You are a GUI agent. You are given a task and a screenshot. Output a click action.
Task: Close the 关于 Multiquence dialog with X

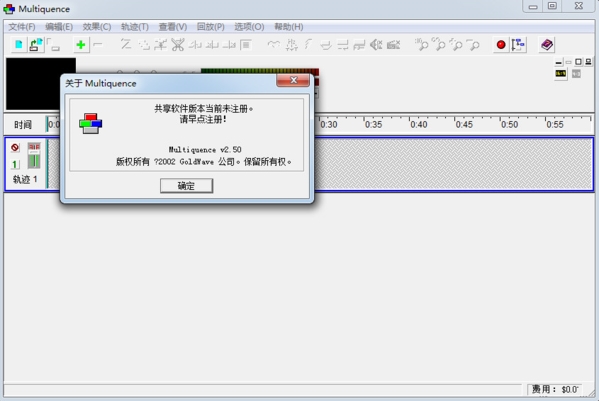(x=293, y=80)
